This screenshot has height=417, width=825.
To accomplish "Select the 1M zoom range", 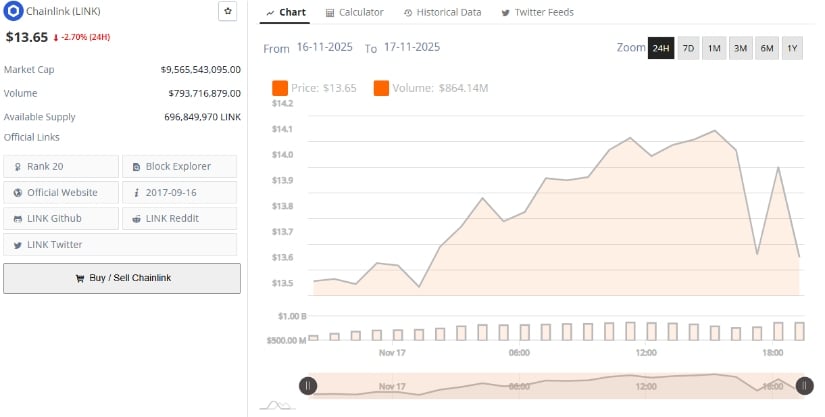I will pyautogui.click(x=714, y=48).
